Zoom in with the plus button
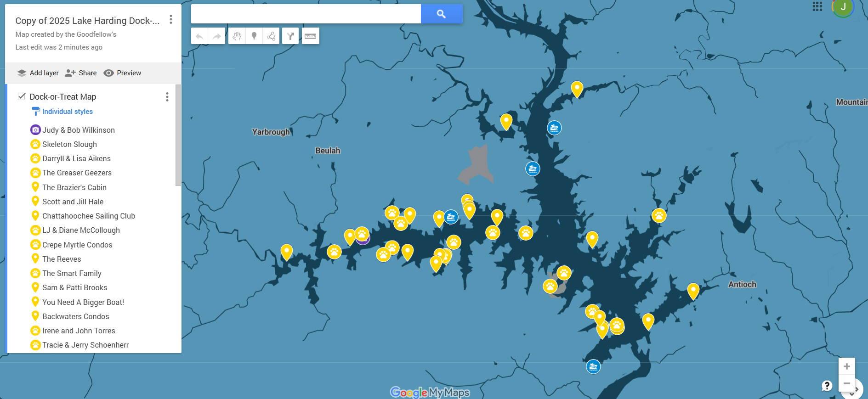 click(x=846, y=366)
